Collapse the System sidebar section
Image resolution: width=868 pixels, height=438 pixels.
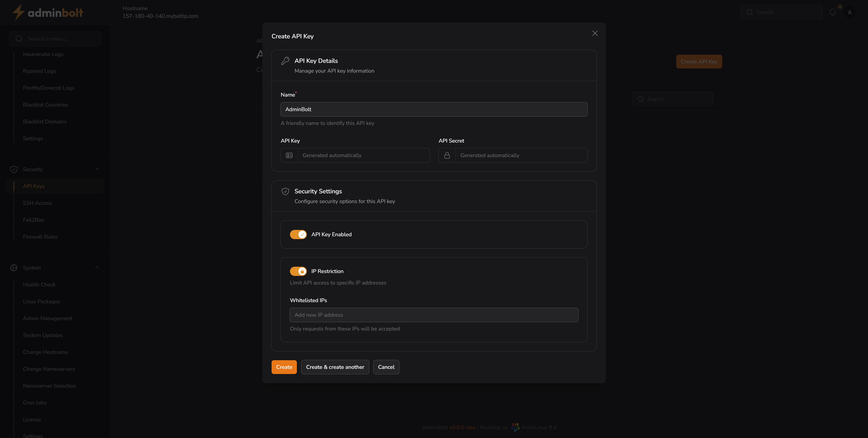[97, 267]
